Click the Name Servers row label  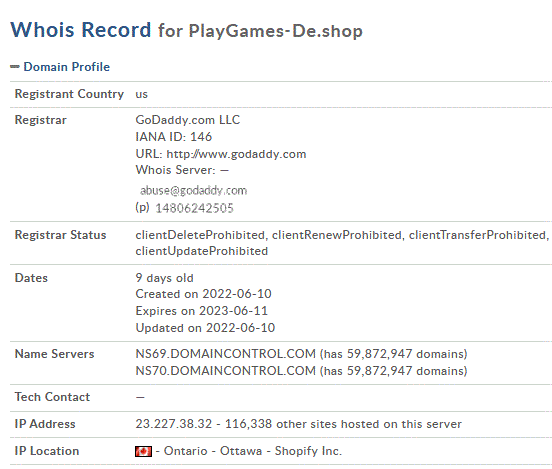click(55, 354)
